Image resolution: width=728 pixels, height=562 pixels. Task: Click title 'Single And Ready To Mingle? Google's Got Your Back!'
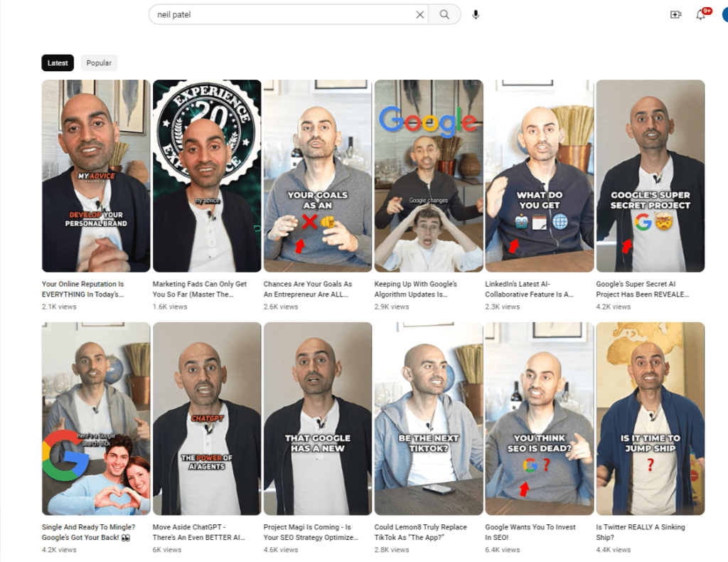pyautogui.click(x=89, y=532)
